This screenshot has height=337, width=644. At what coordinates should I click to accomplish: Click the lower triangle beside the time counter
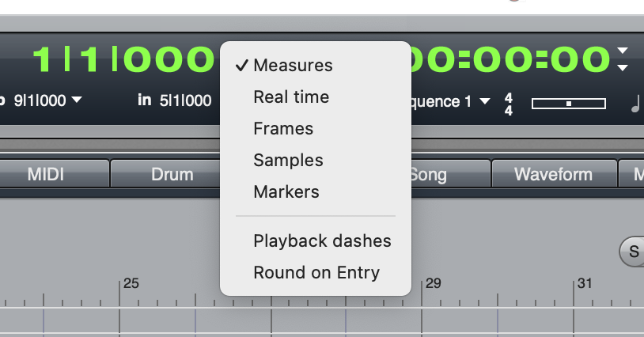click(x=623, y=68)
